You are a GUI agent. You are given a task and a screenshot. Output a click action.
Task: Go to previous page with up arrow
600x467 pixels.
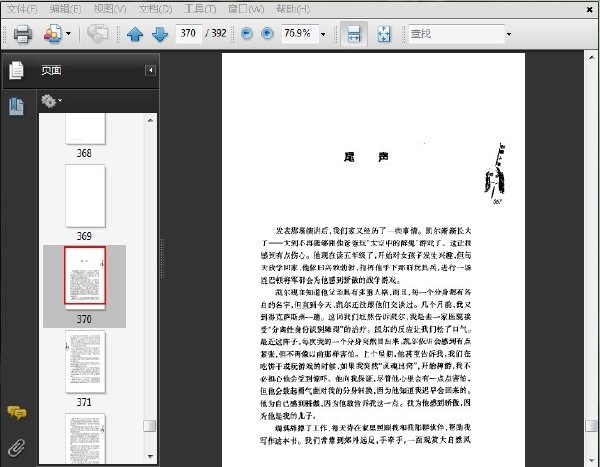(x=135, y=34)
